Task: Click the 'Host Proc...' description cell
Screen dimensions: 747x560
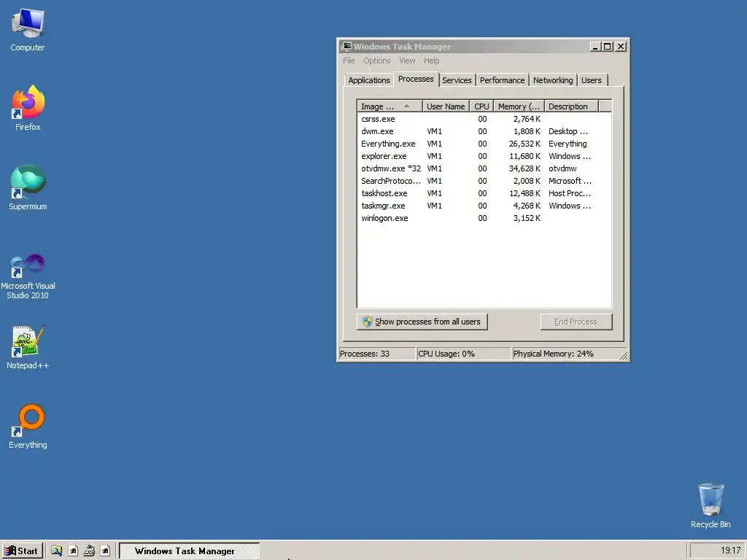Action: coord(569,193)
